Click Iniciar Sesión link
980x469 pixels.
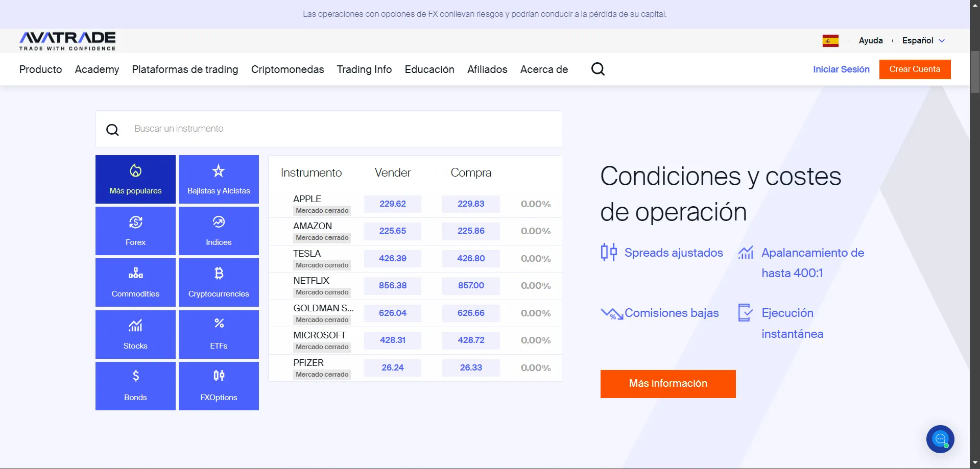[841, 69]
